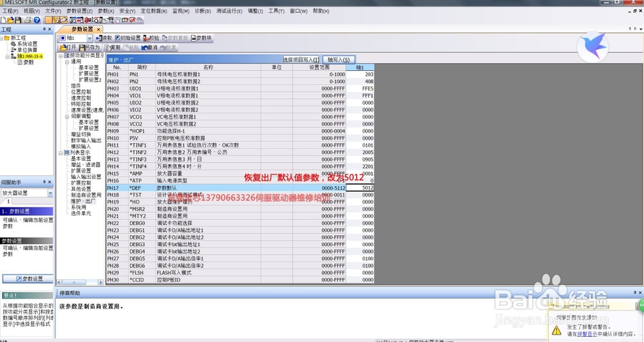644x342 pixels.
Task: Close the 参数设置 tab
Action: [99, 30]
